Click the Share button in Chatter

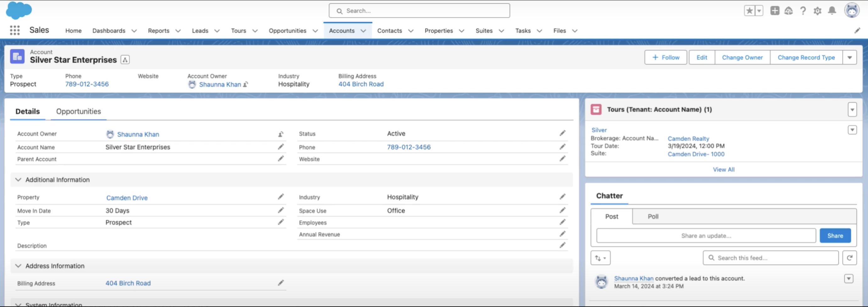pyautogui.click(x=835, y=236)
